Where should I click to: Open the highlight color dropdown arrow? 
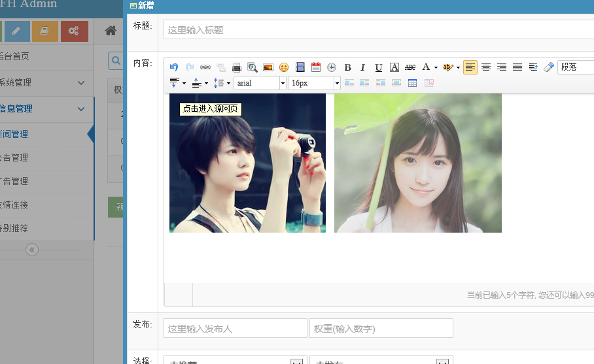tap(458, 68)
